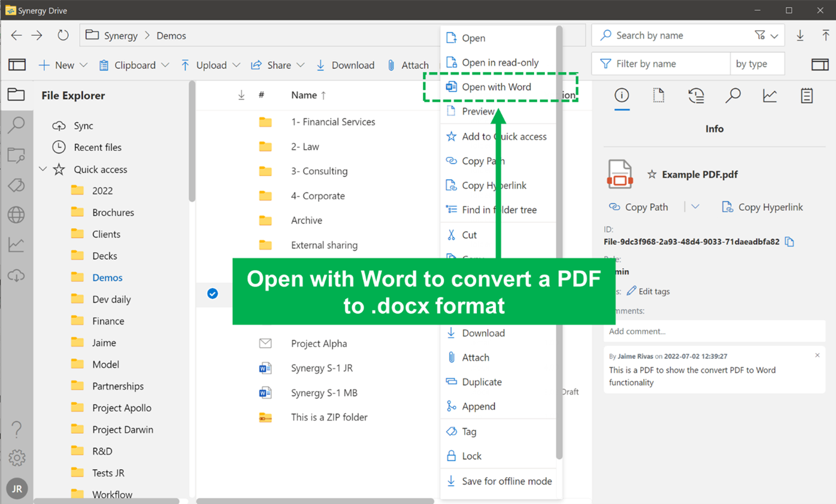Go back with the left arrow
836x504 pixels.
coord(16,35)
